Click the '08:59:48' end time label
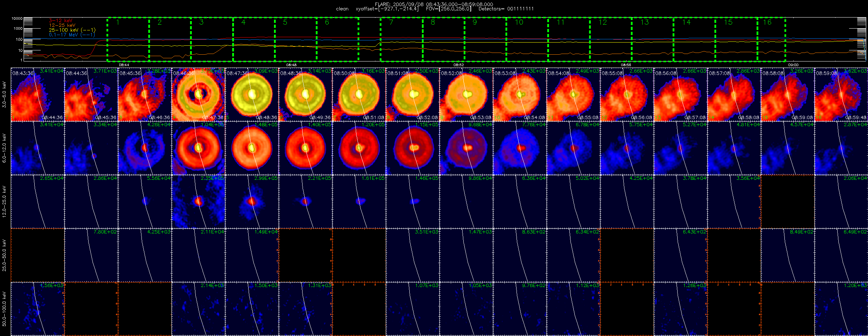Viewport: 868px width, 336px height. pyautogui.click(x=855, y=118)
